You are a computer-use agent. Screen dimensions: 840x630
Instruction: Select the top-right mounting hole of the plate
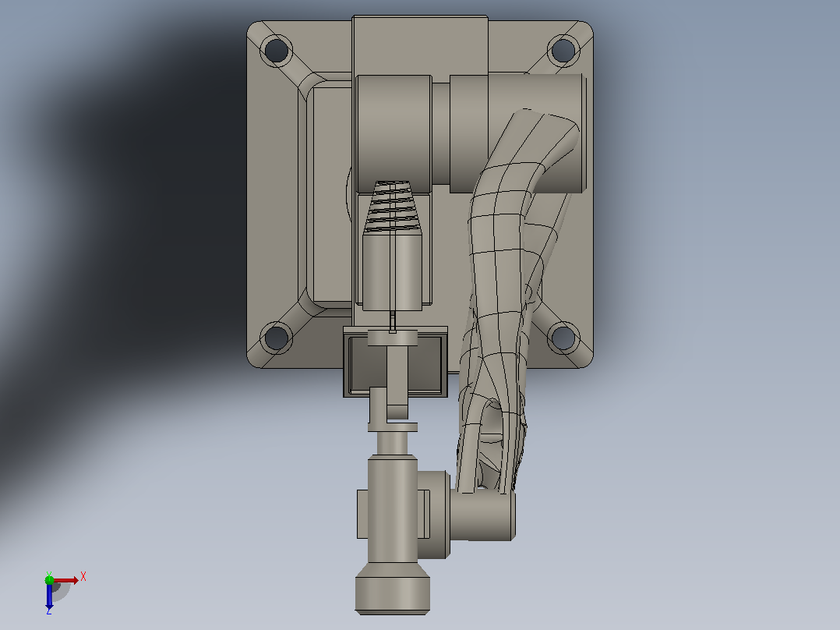coord(563,51)
